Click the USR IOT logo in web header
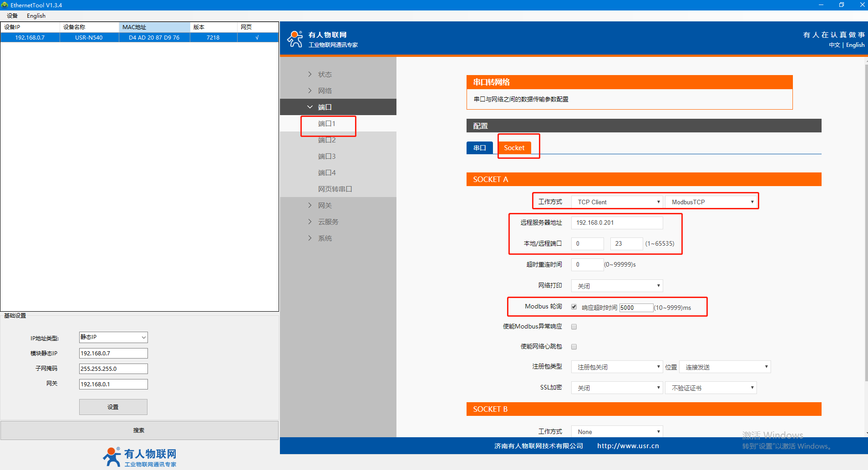Viewport: 868px width, 470px height. [295, 39]
